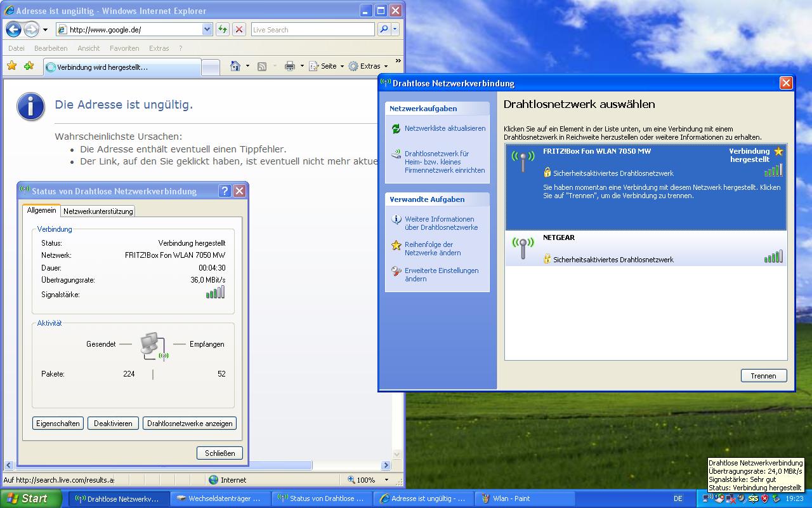Open the Ansicht menu
Image resolution: width=812 pixels, height=508 pixels.
(89, 48)
